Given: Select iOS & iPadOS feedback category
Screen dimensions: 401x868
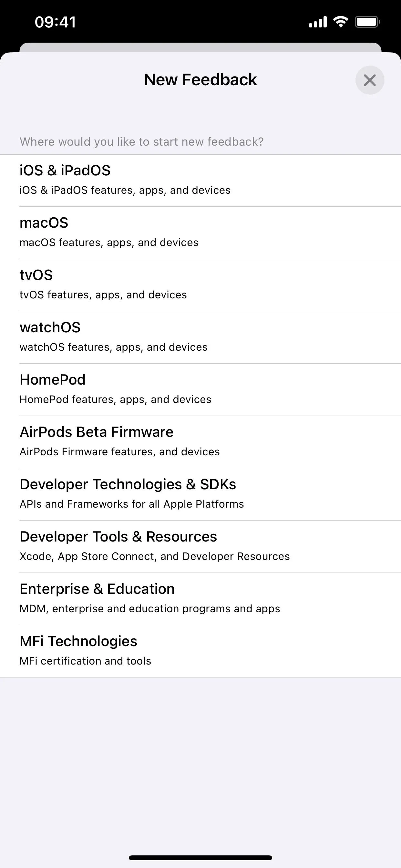Looking at the screenshot, I should coord(200,180).
